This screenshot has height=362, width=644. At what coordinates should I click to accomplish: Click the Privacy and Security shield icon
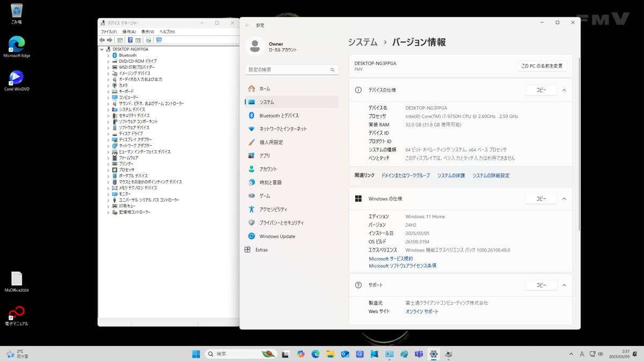point(251,223)
